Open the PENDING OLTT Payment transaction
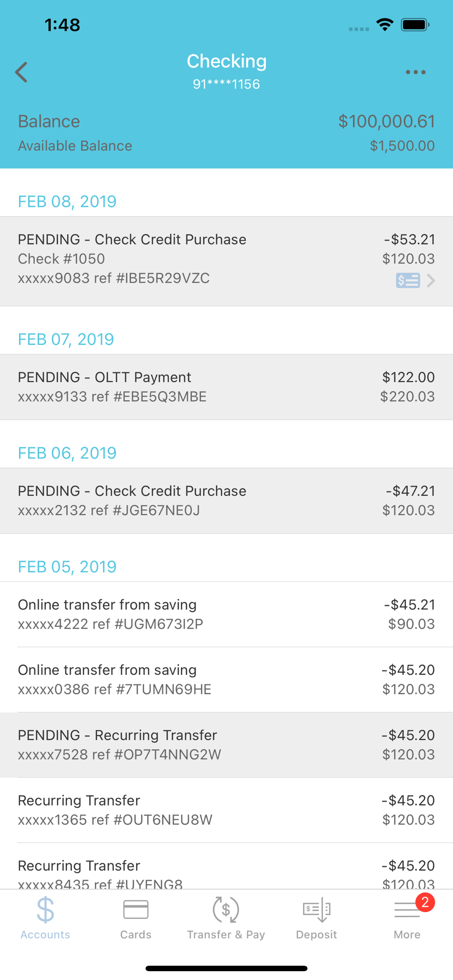This screenshot has height=980, width=453. tap(226, 387)
